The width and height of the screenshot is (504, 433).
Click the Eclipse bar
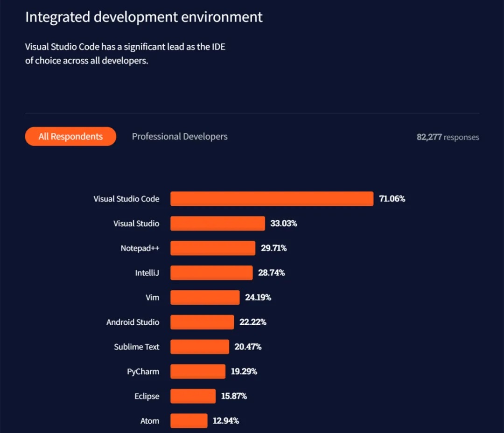click(x=193, y=396)
